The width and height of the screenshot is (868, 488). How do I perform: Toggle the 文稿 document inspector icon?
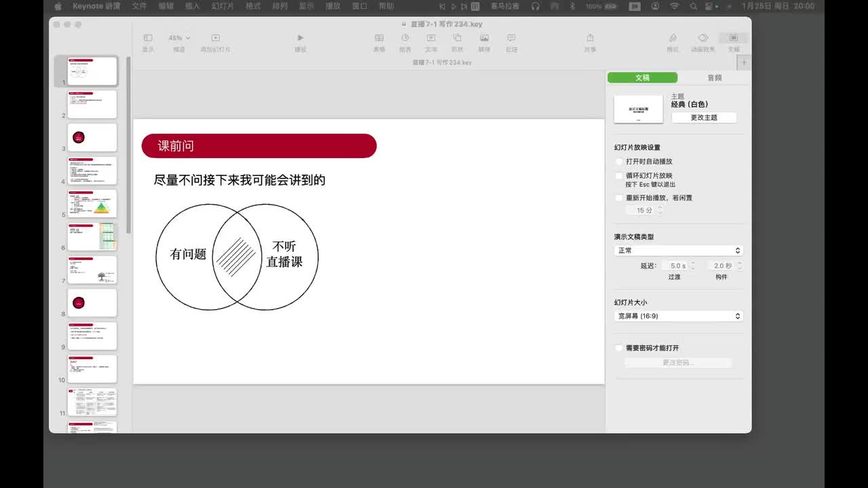733,38
